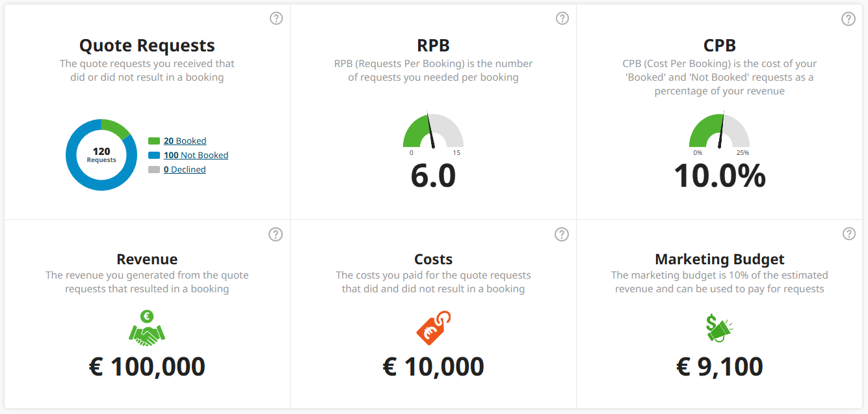Toggle the Not Booked blue legend square
This screenshot has width=868, height=414.
(153, 155)
